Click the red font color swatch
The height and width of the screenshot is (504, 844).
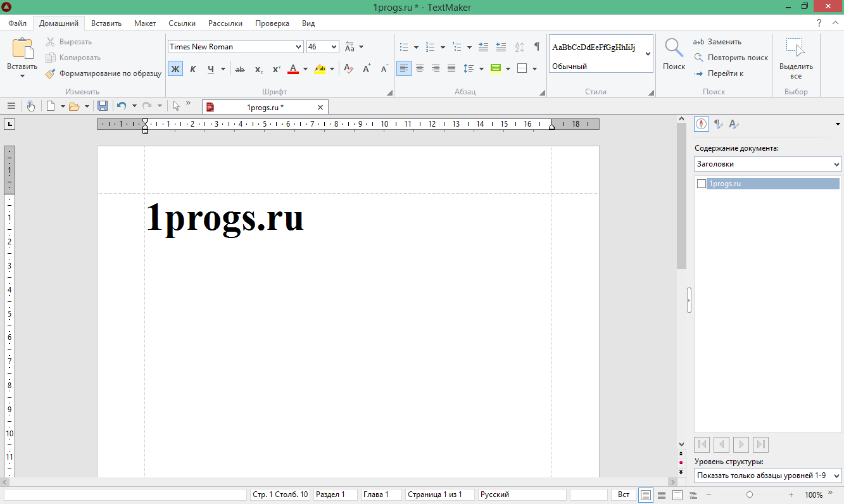click(x=293, y=68)
